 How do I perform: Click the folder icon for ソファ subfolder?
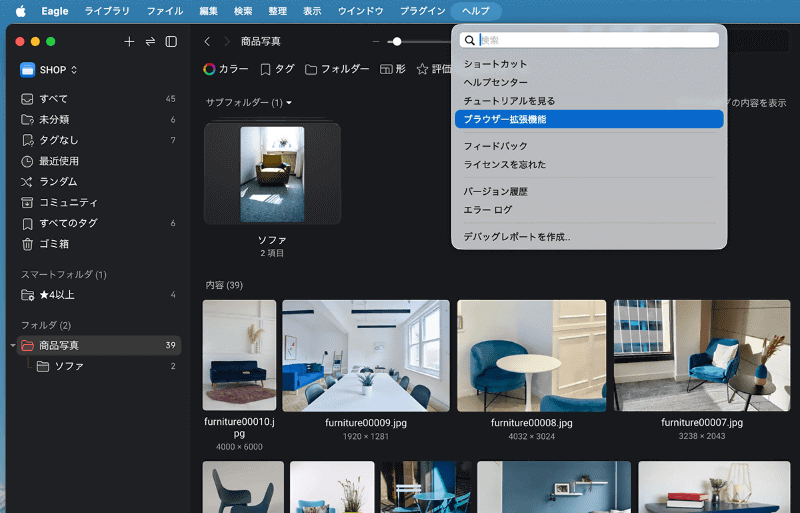click(43, 367)
